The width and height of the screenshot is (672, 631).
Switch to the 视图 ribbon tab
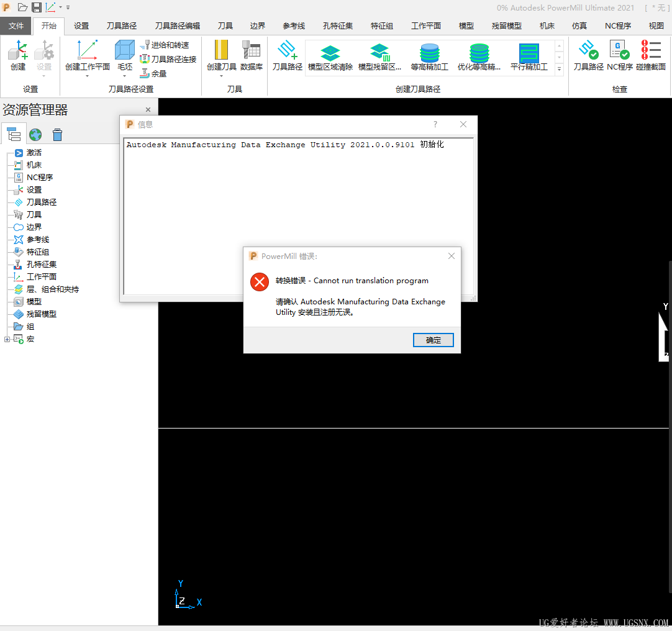[x=656, y=25]
